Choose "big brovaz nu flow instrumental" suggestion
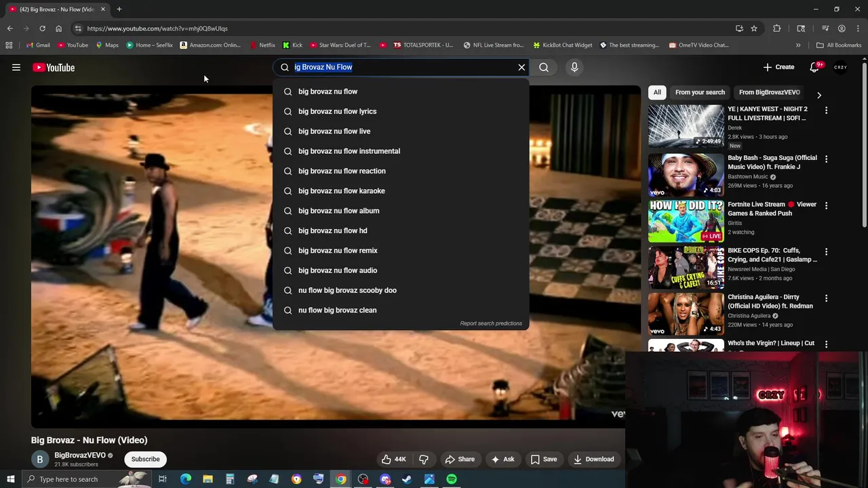868x488 pixels. point(401,151)
